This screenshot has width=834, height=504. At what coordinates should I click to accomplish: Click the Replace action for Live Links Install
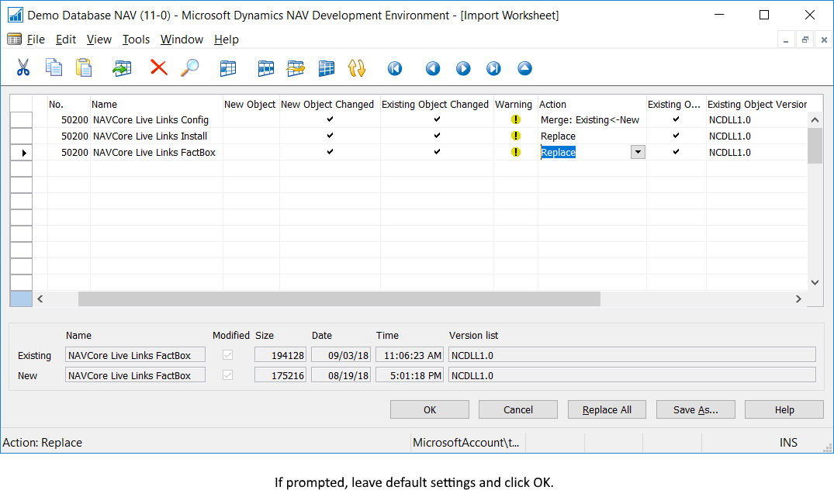click(x=559, y=136)
